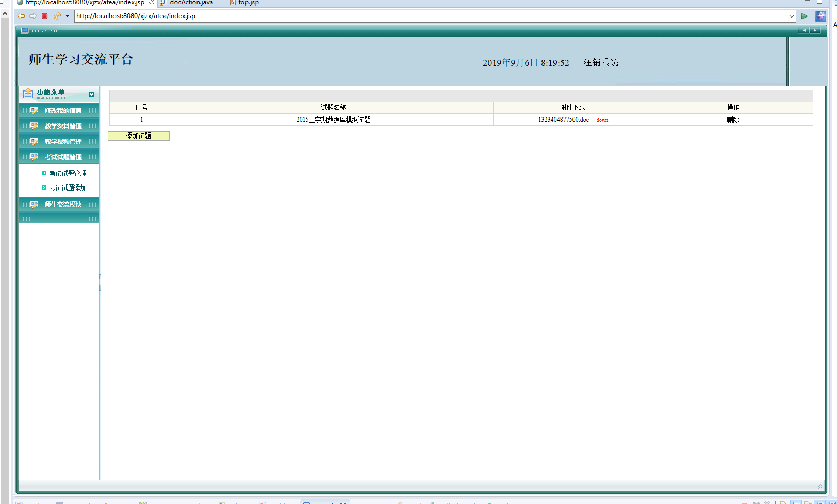Click the bullet icon before 考试试题添加 sublink

click(44, 188)
